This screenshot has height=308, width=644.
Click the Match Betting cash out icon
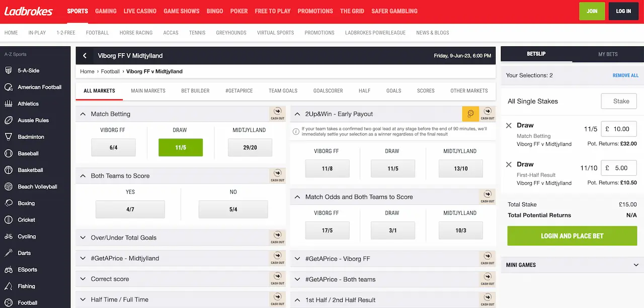tap(278, 114)
